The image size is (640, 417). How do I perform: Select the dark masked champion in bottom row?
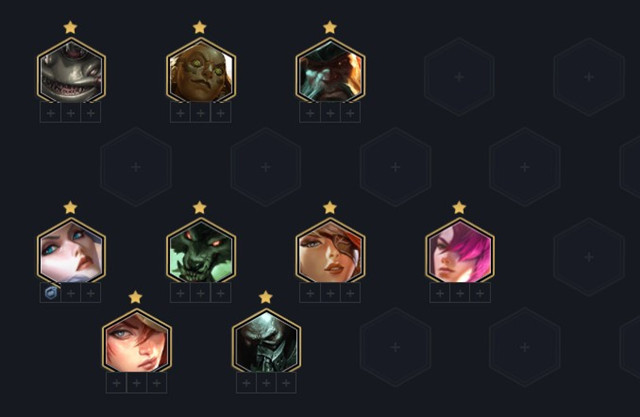pos(266,341)
